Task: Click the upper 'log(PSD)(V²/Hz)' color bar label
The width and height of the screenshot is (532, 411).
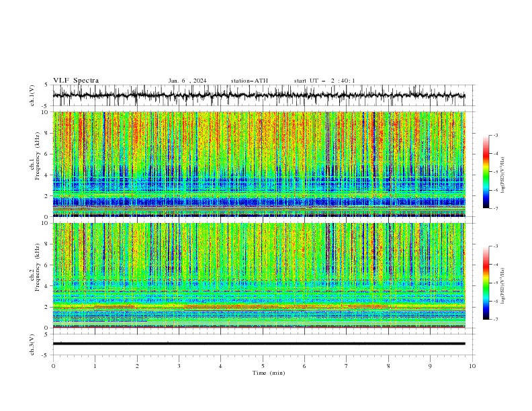Action: click(502, 175)
